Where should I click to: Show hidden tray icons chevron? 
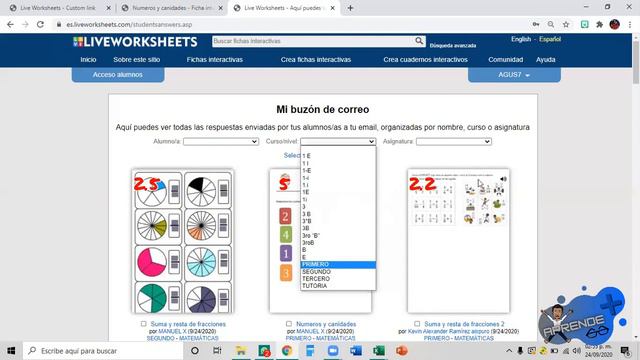[x=509, y=351]
